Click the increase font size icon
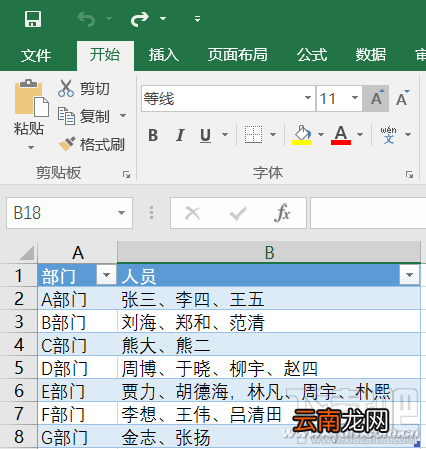The height and width of the screenshot is (449, 426). (377, 99)
